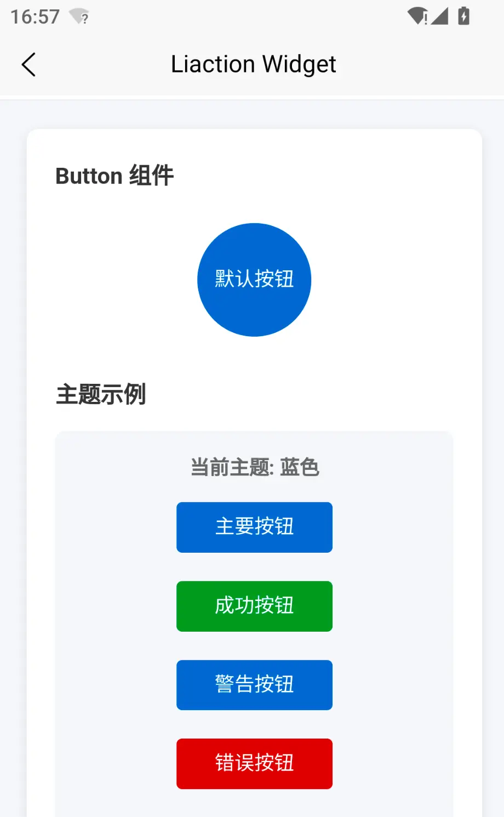Tap the green 成功按钮 button
Image resolution: width=504 pixels, height=817 pixels.
(254, 606)
